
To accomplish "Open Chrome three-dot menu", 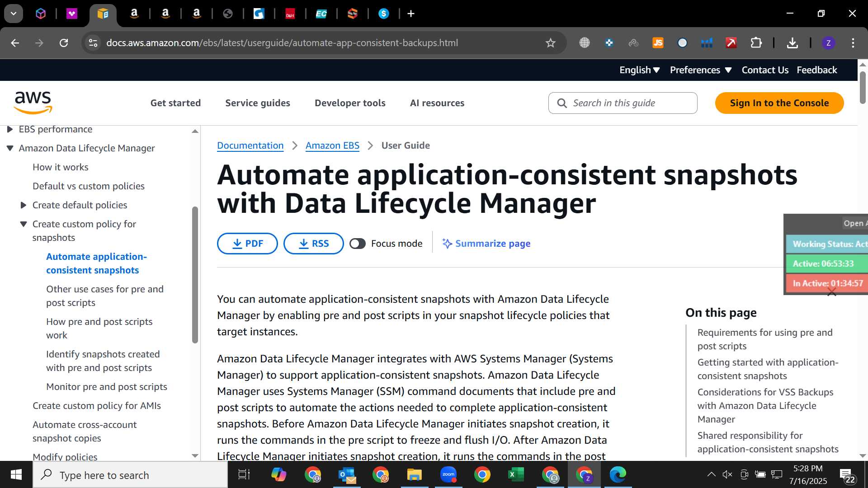I will point(853,43).
